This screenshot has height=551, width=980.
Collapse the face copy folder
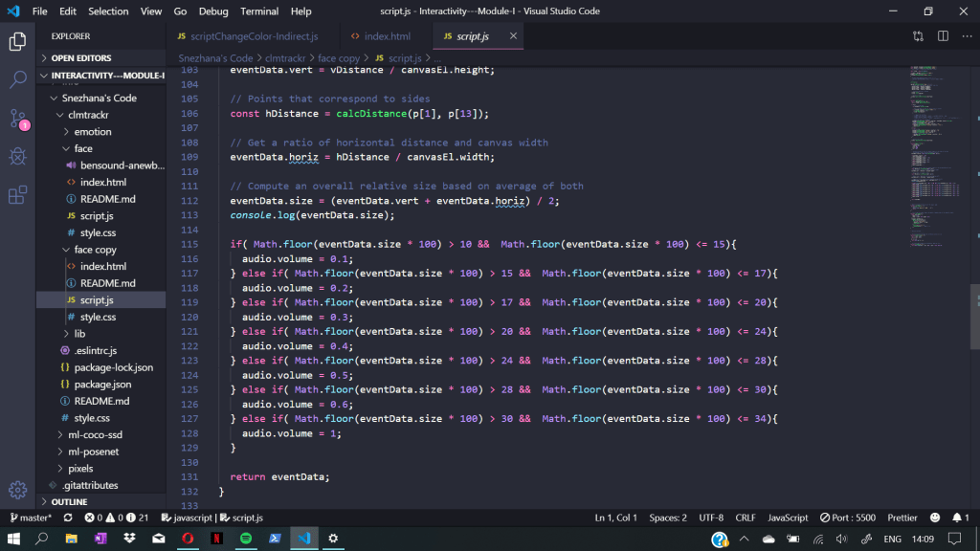(95, 250)
